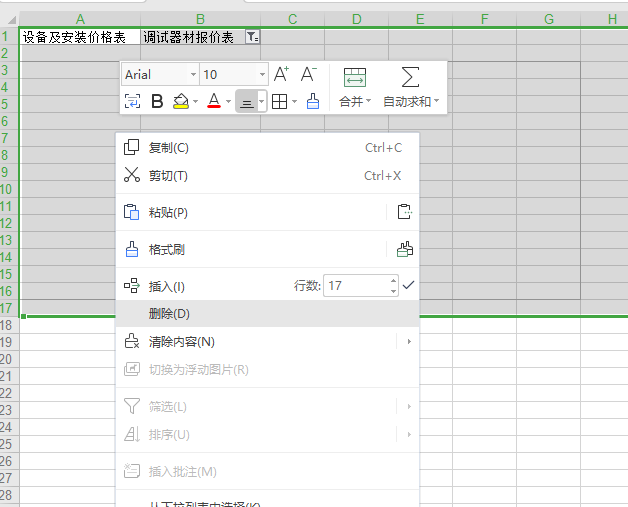
Task: Choose 复制(C) from context menu
Action: pos(268,148)
